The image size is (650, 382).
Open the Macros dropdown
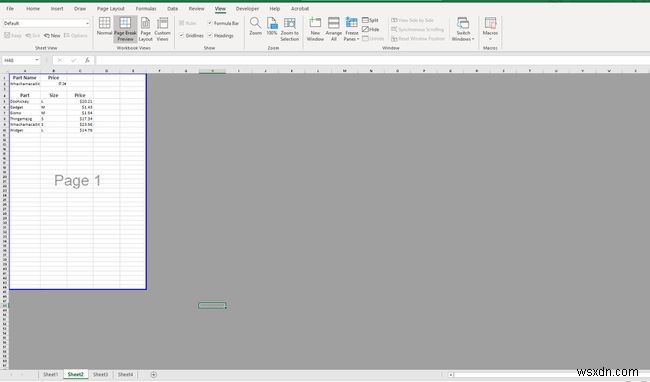[x=490, y=29]
